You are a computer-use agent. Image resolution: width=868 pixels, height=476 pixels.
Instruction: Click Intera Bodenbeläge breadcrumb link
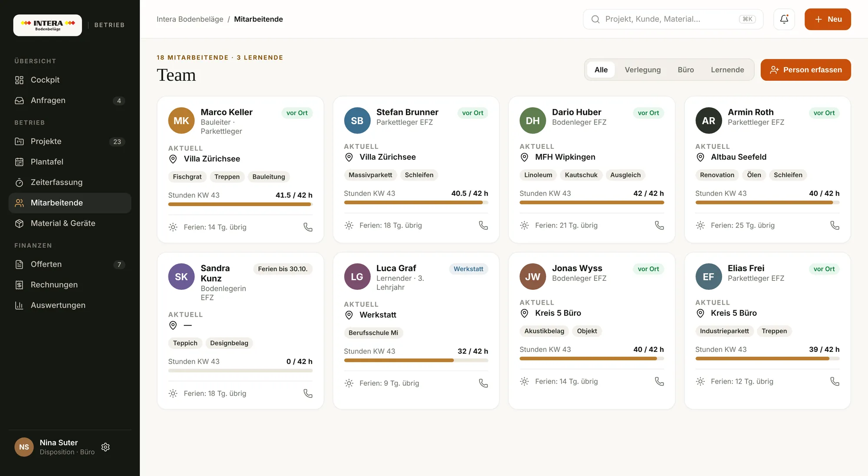[x=190, y=19]
